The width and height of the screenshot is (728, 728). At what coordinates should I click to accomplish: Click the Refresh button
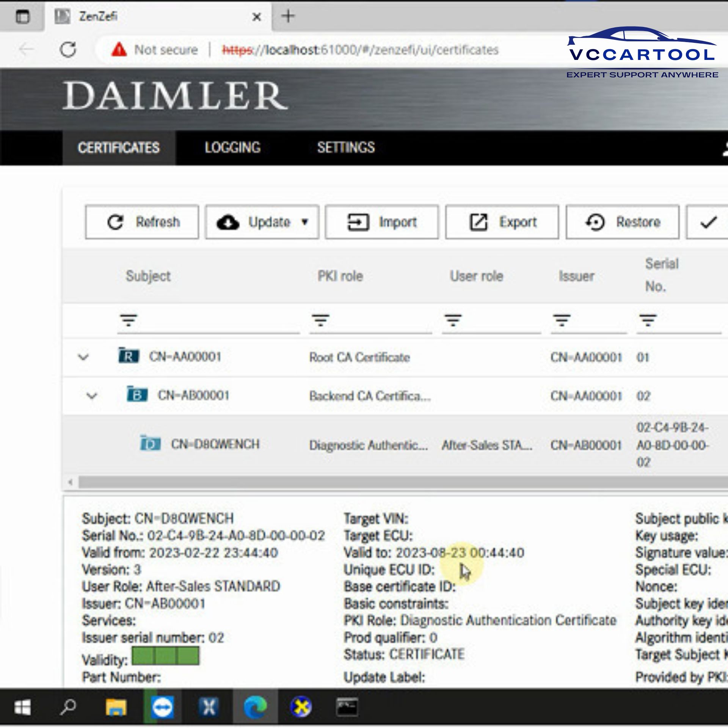coord(142,222)
